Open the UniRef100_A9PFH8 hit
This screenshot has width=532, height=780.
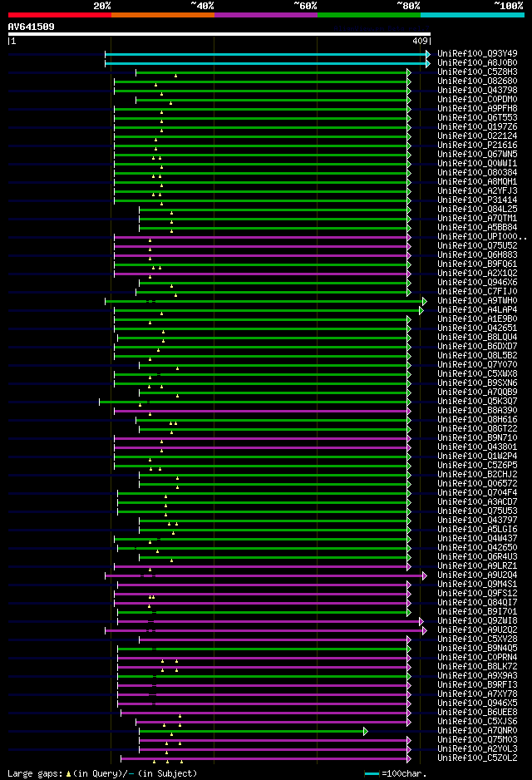click(477, 108)
